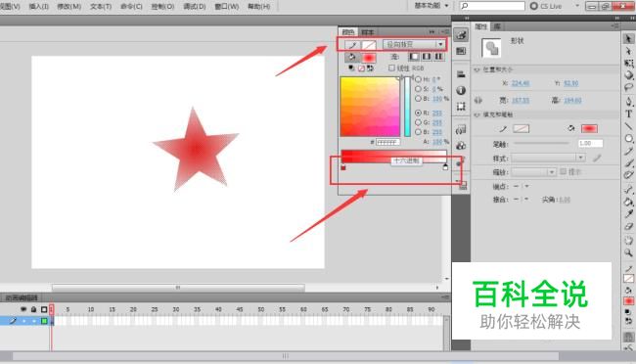Screen dimensions: 636x364
Task: Open the Swatches panel icon in dock
Action: tap(461, 51)
